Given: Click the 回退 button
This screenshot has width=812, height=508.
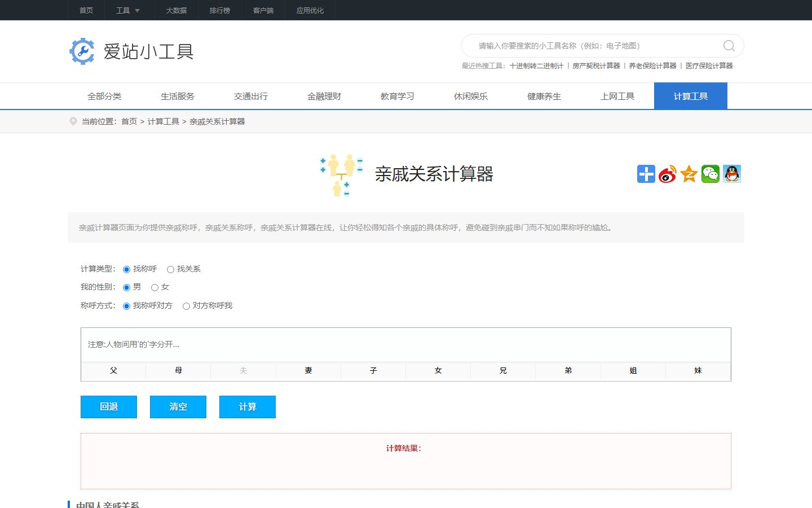Looking at the screenshot, I should pos(109,407).
